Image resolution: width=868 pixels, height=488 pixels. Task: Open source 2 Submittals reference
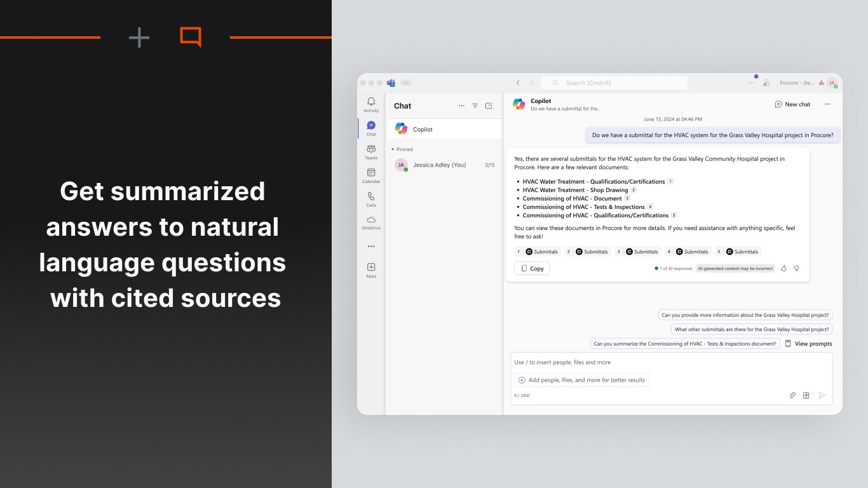[x=587, y=252]
